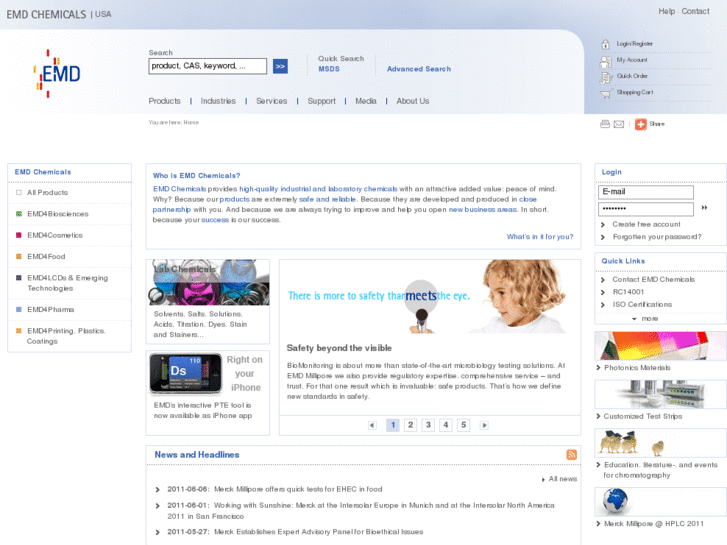The image size is (727, 545).
Task: Click the Help link
Action: (667, 11)
